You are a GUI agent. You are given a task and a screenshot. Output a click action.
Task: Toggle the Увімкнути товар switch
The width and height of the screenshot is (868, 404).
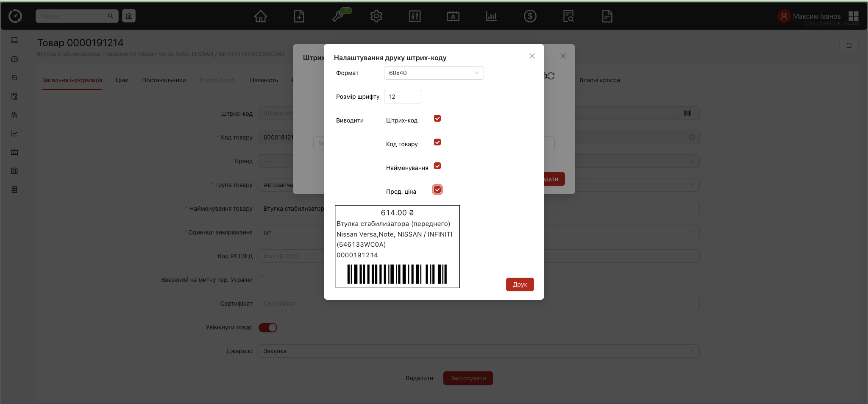coord(268,328)
